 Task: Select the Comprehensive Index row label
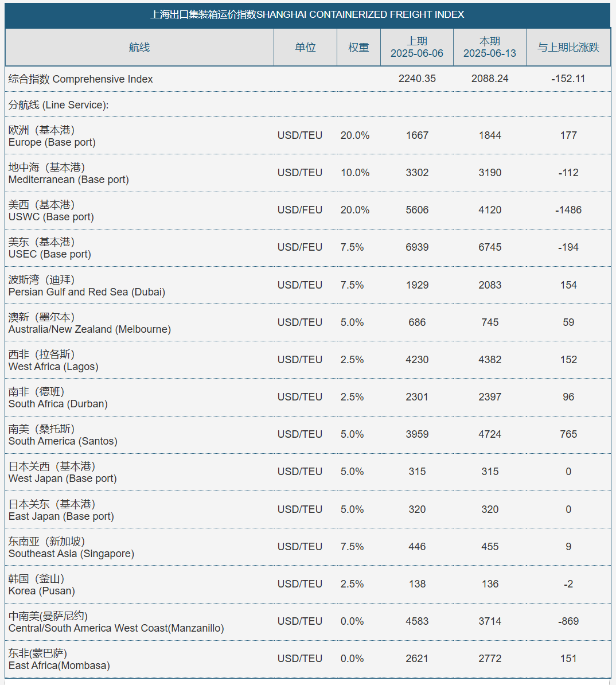(x=80, y=79)
